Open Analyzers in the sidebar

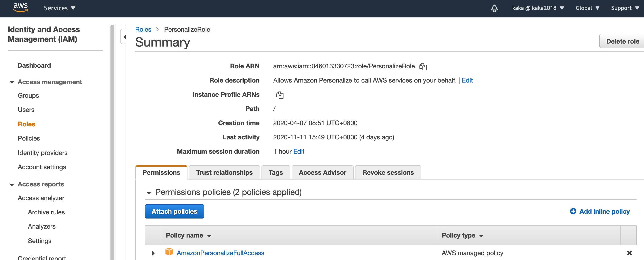pos(41,227)
